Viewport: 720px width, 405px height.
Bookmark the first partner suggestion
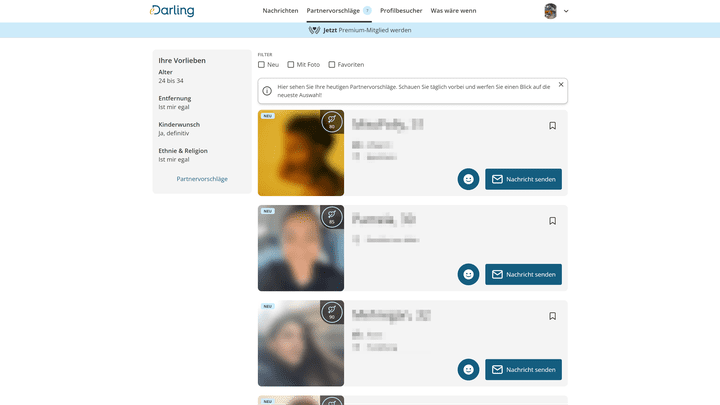pos(552,126)
